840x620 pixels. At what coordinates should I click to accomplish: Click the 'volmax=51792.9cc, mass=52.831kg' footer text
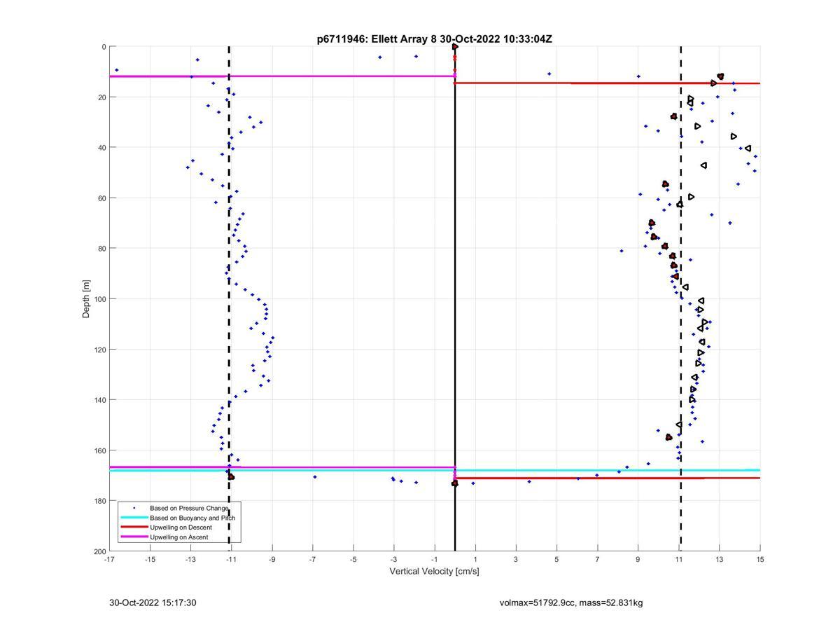pyautogui.click(x=571, y=602)
